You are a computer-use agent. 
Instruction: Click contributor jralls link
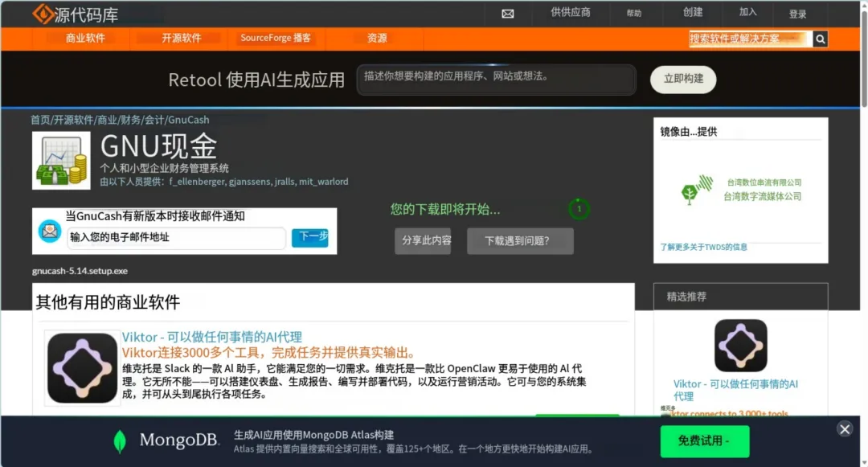pyautogui.click(x=285, y=182)
